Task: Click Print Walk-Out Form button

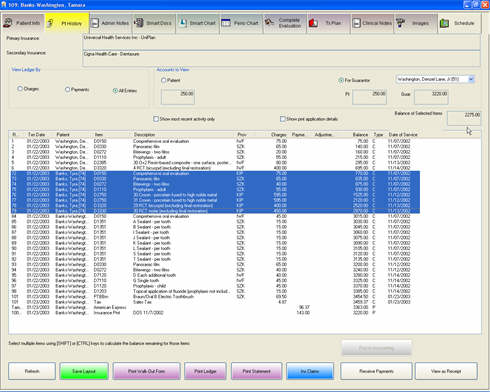Action: 146,371
